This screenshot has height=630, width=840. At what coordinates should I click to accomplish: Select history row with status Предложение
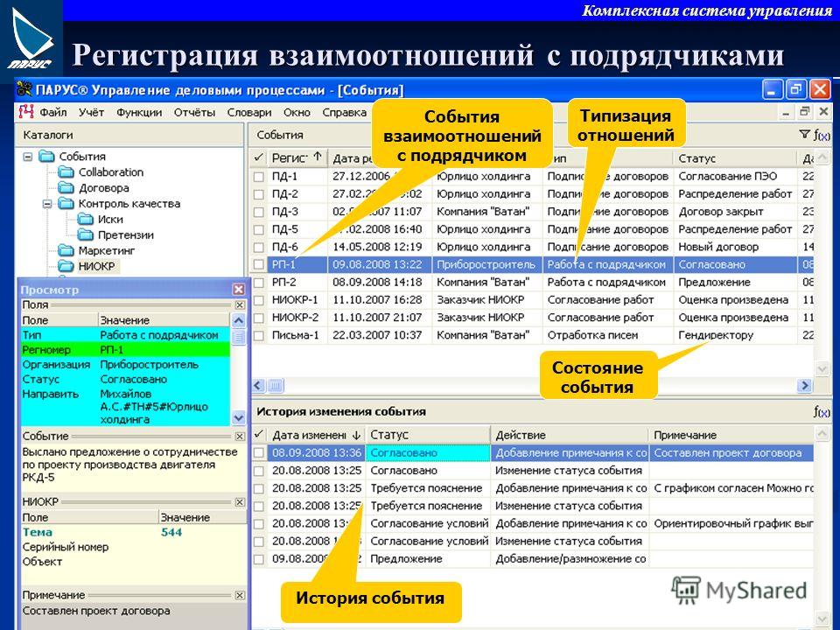(x=533, y=559)
